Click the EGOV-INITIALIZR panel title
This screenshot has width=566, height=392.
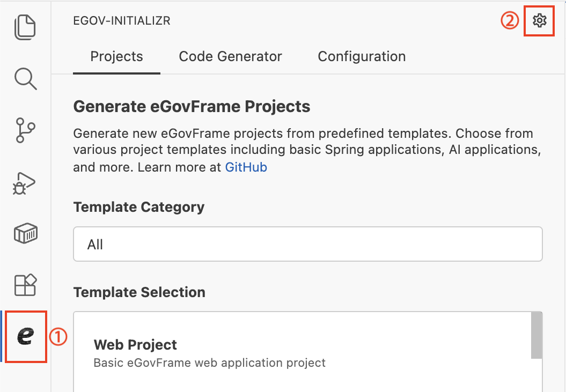point(122,21)
